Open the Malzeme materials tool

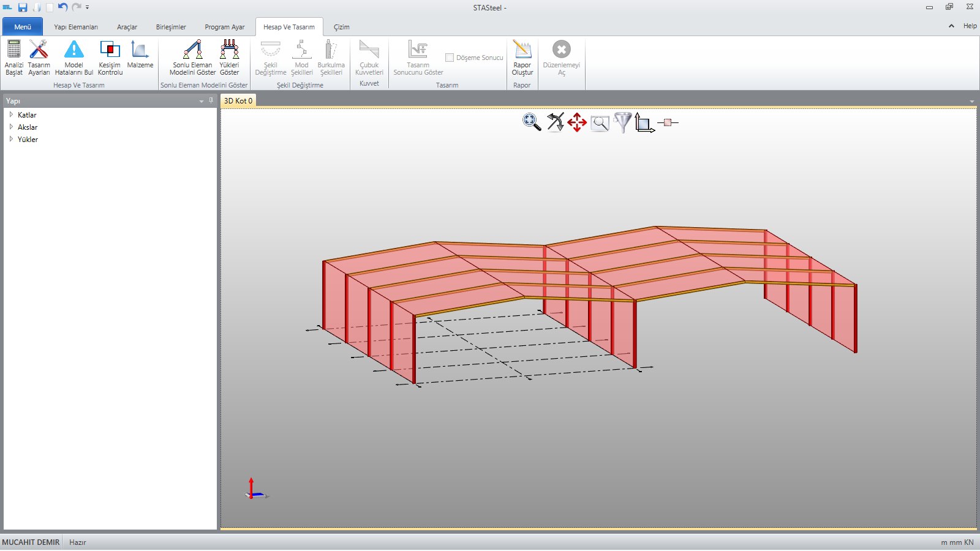[x=140, y=55]
